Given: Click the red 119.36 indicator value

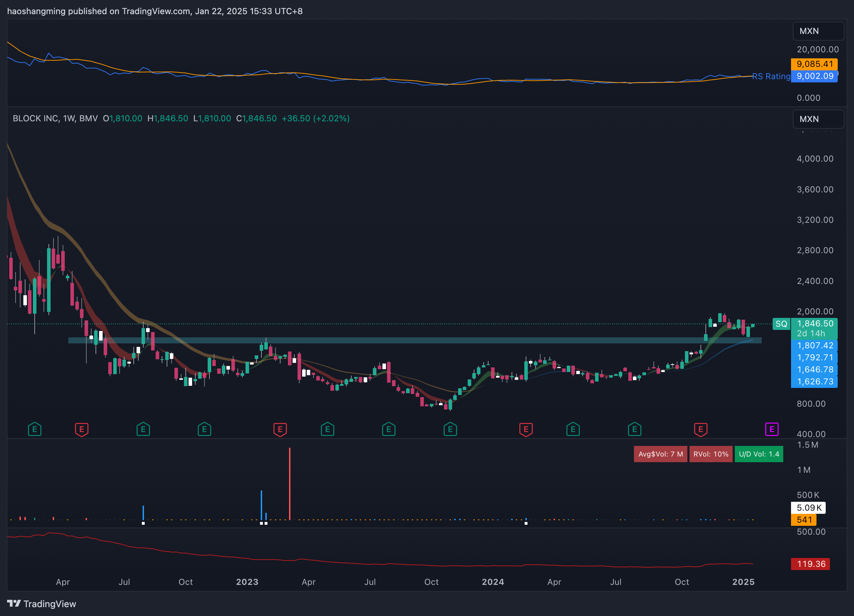Looking at the screenshot, I should click(x=810, y=564).
